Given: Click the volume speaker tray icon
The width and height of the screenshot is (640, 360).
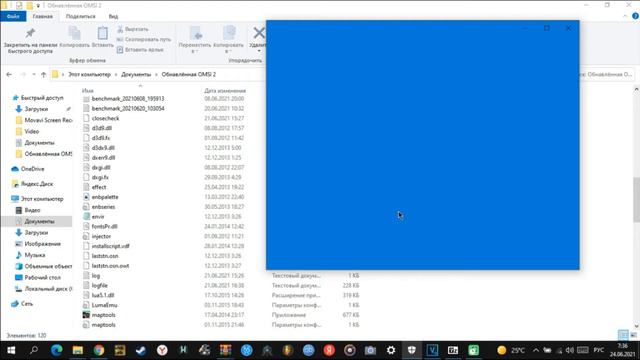Looking at the screenshot, I should point(570,350).
